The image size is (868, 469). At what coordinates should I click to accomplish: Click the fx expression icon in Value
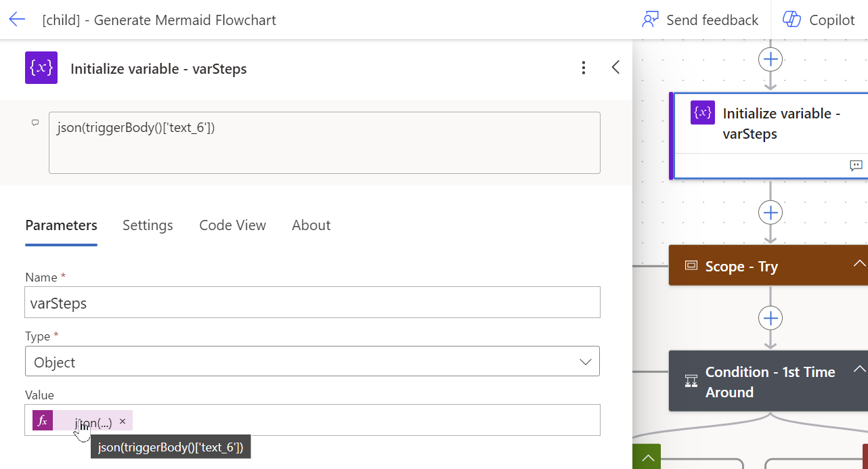coord(43,420)
